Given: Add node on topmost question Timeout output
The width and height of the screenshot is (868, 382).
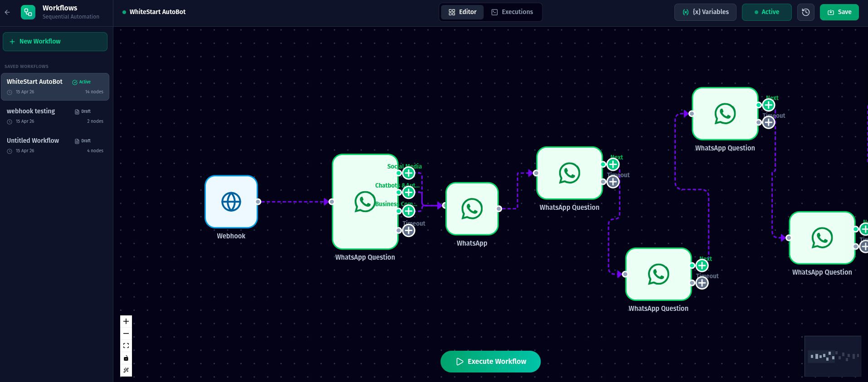Looking at the screenshot, I should coord(769,122).
